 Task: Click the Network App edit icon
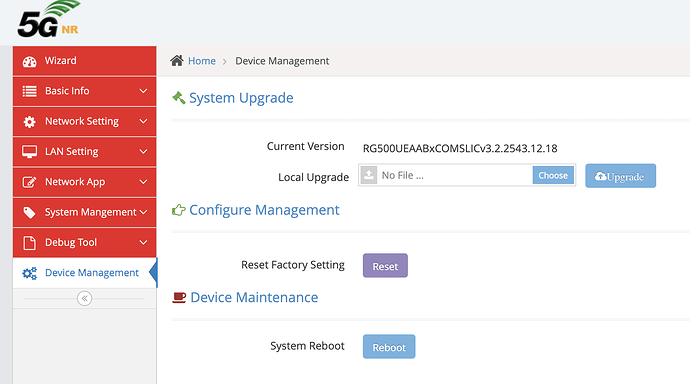point(29,182)
